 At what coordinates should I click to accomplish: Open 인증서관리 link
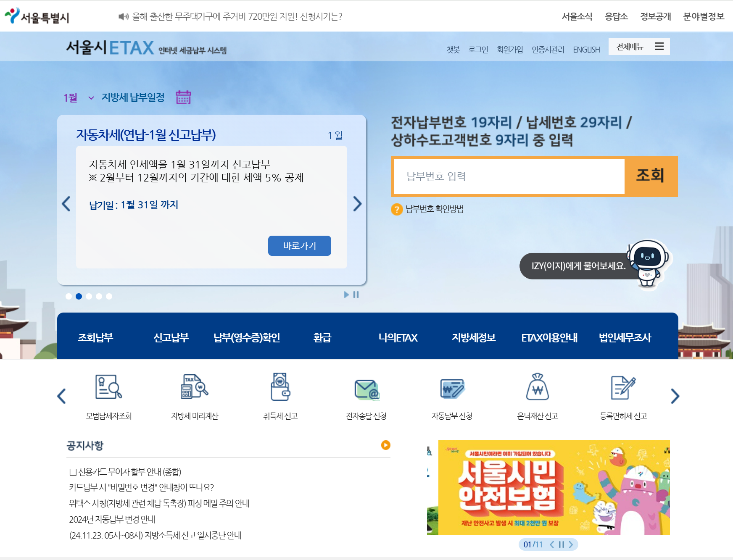(548, 50)
